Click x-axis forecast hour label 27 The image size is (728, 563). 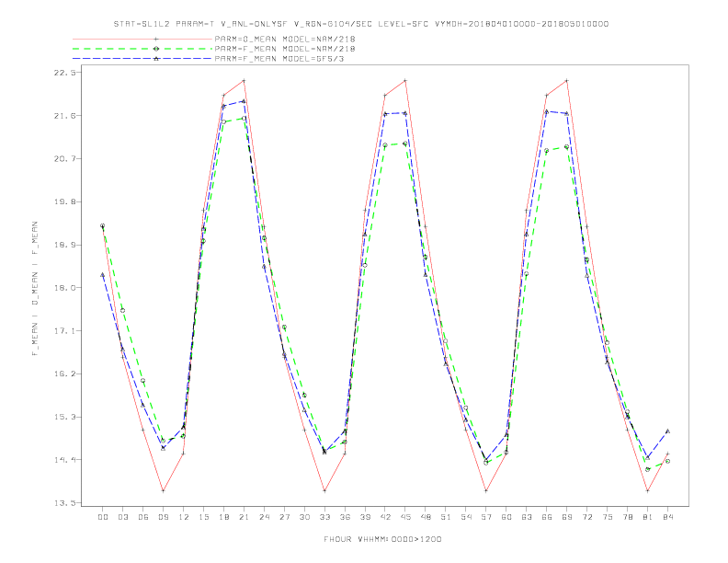(x=284, y=517)
